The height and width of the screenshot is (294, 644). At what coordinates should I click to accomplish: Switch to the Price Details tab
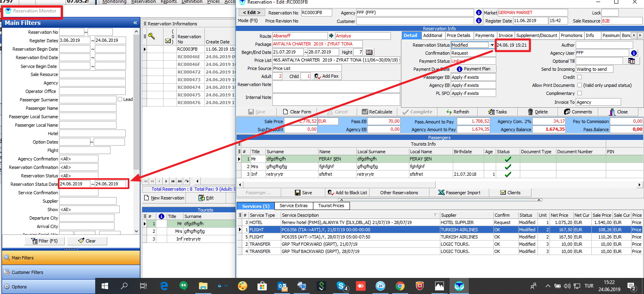coord(458,35)
